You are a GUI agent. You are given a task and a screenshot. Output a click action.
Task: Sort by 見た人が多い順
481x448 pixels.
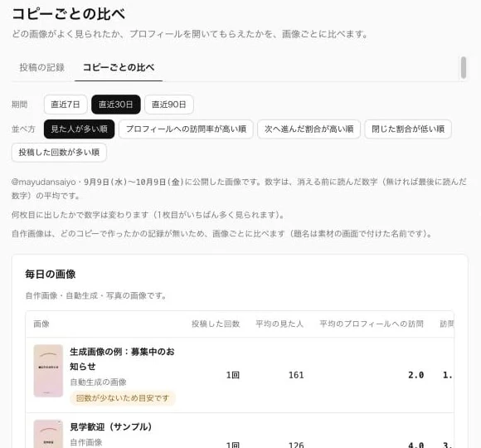(x=79, y=129)
